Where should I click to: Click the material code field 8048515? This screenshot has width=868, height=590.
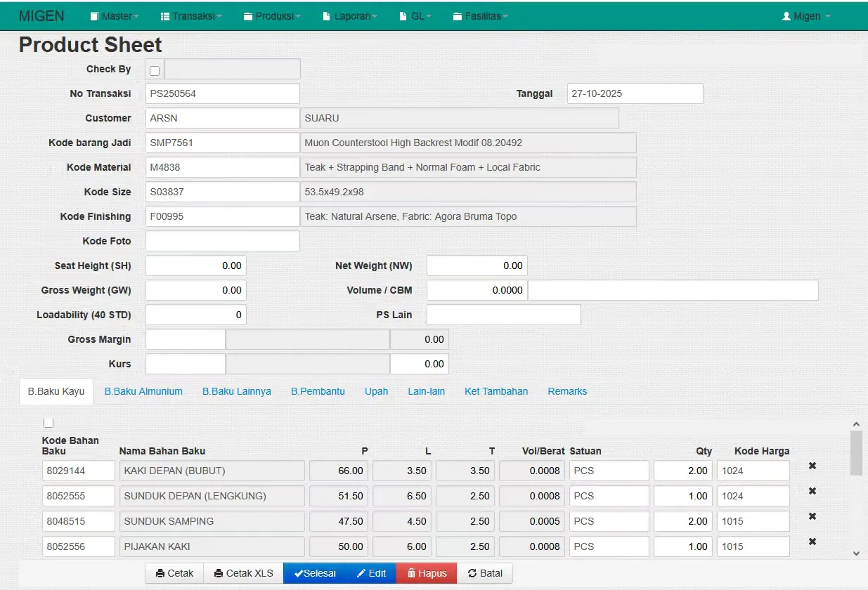79,521
